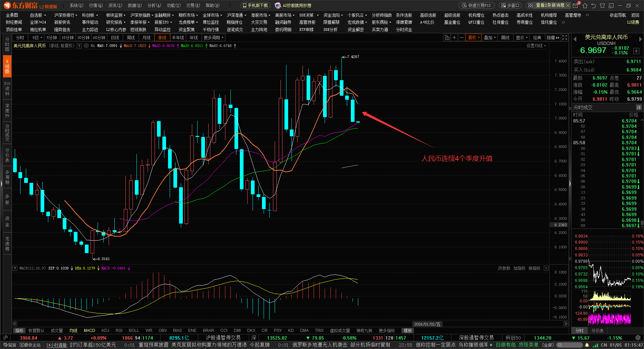The image size is (644, 349).
Task: Go to next symbol with right arrow
Action: [x=640, y=39]
